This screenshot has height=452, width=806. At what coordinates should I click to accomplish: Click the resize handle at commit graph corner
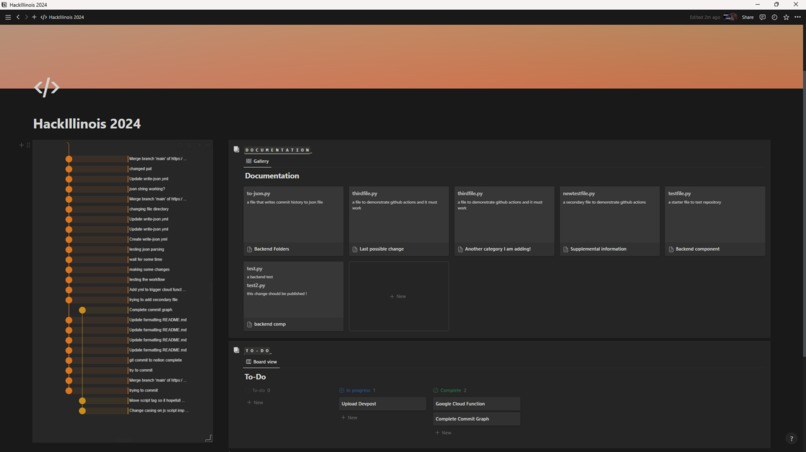[x=208, y=438]
